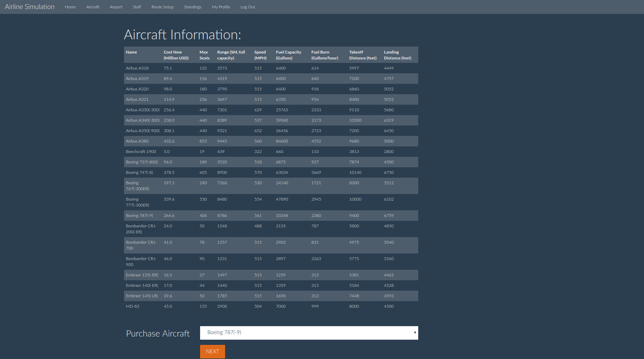Select the MD-83 row name
Screen dimensions: 644x359
(133, 306)
